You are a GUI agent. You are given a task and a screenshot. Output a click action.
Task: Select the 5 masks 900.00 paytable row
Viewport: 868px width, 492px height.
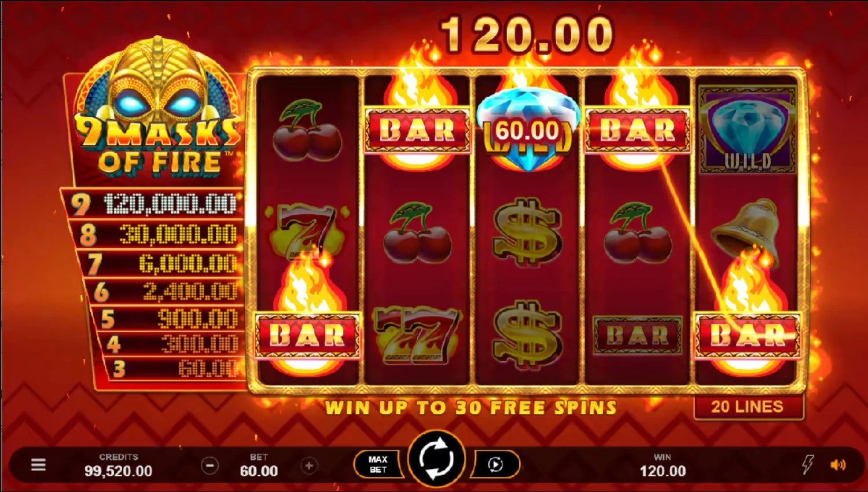click(x=168, y=318)
